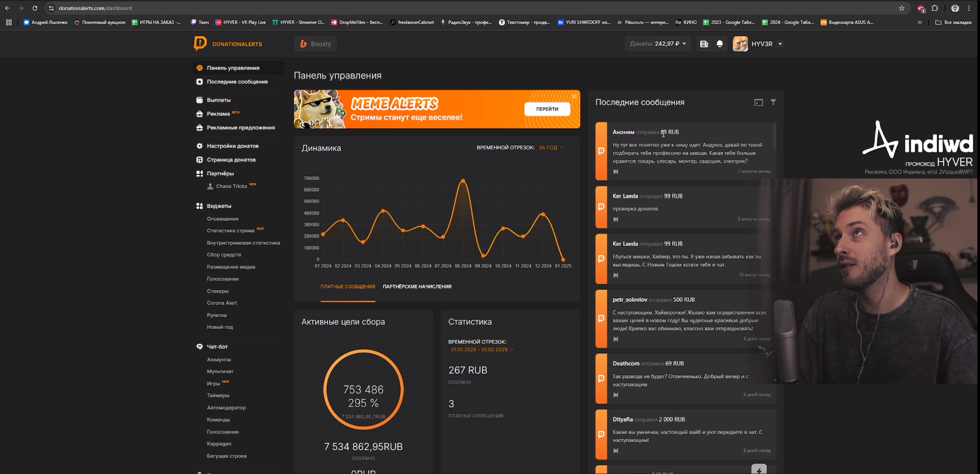
Task: Open Команды under Чат-бот
Action: point(218,419)
